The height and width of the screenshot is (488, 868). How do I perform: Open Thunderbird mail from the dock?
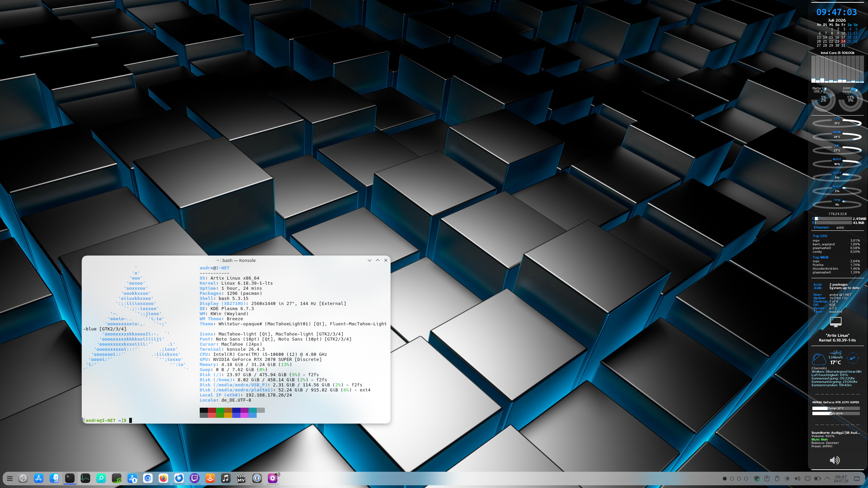point(179,478)
